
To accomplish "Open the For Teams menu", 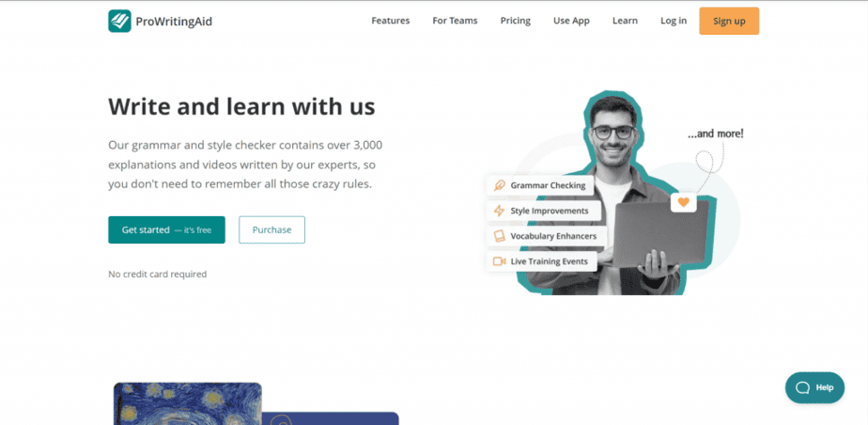I will click(x=455, y=21).
